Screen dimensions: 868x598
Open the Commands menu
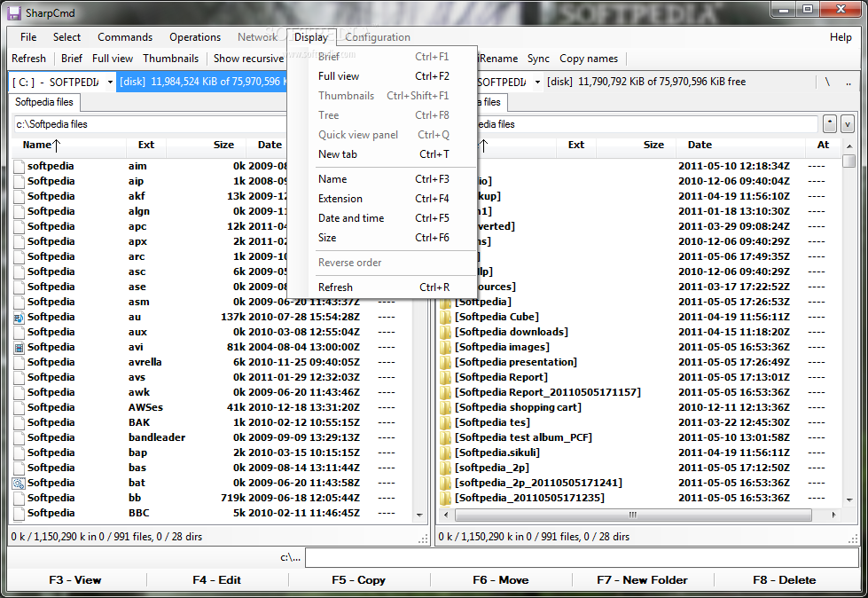click(125, 37)
